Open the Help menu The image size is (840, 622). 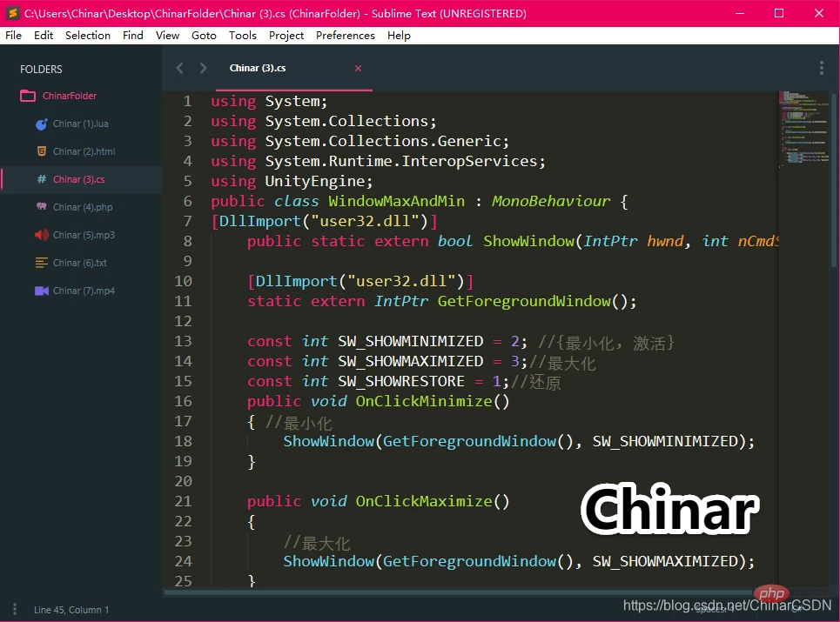pos(399,36)
